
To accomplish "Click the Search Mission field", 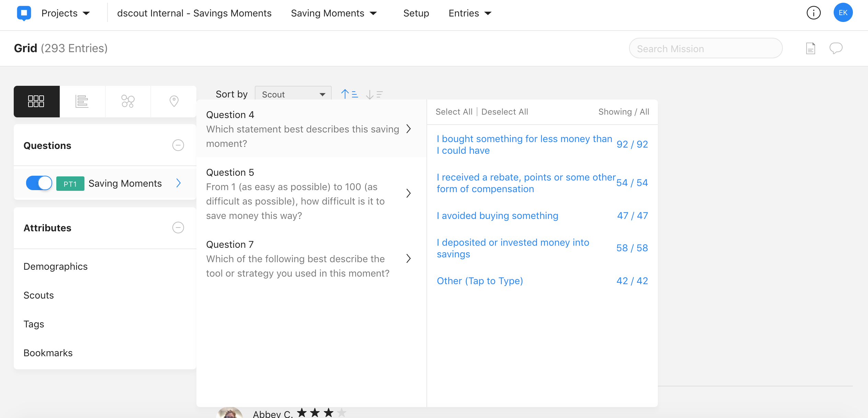I will pyautogui.click(x=706, y=48).
